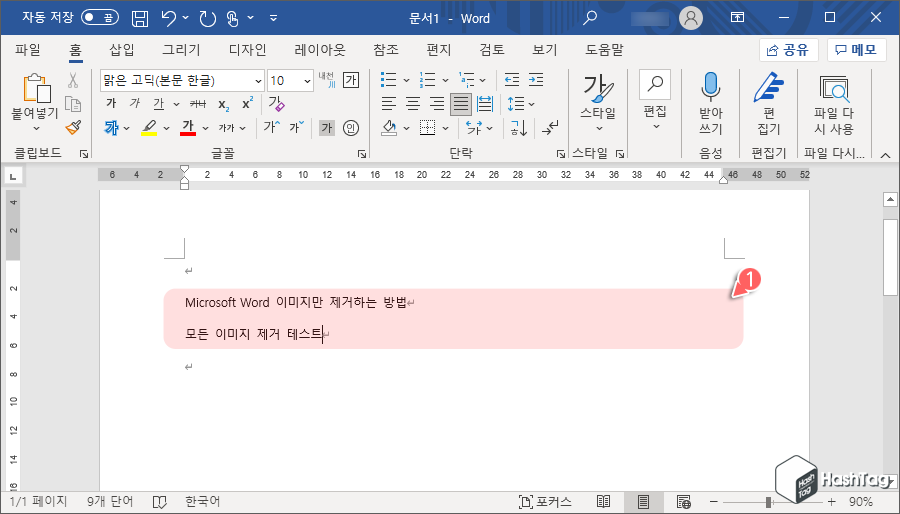Click zoom percentage 90%
The height and width of the screenshot is (514, 900).
(x=861, y=502)
